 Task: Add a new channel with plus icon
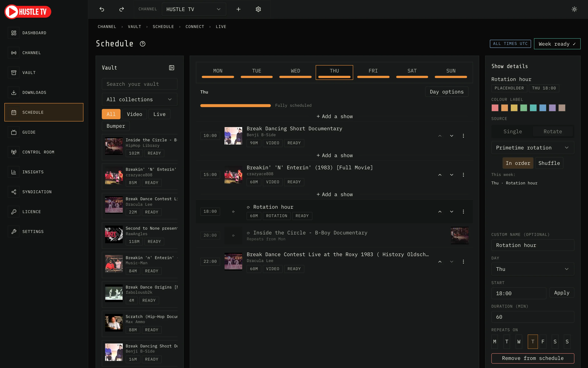[x=238, y=9]
